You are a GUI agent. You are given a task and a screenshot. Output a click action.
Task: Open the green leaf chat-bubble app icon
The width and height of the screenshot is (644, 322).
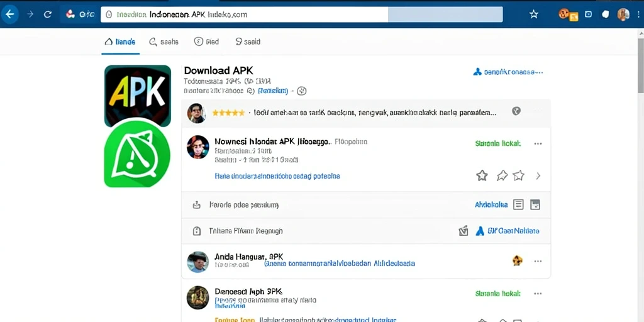click(x=137, y=153)
